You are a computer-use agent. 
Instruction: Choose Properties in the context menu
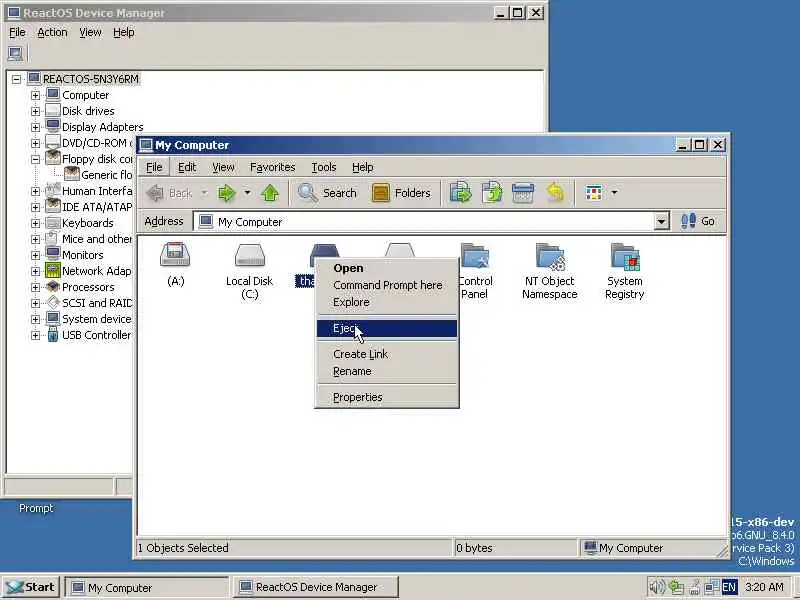[x=387, y=397]
